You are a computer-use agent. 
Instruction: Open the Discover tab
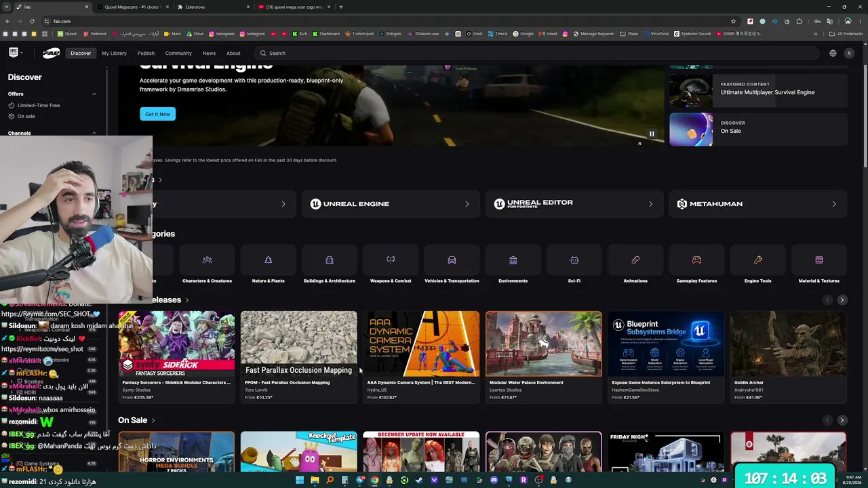tap(81, 53)
